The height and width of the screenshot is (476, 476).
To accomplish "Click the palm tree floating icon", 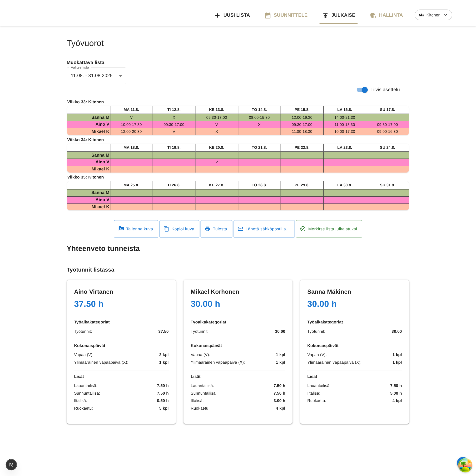I will 465,465.
